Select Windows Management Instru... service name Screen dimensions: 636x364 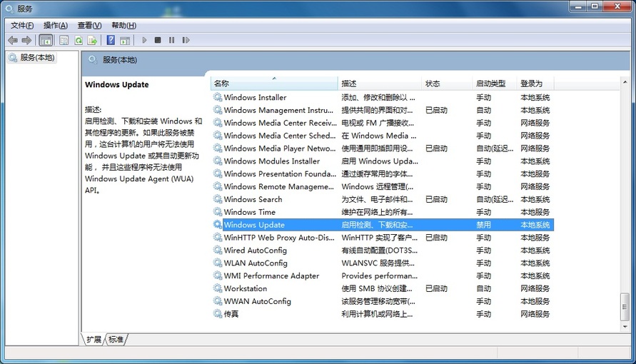[278, 110]
